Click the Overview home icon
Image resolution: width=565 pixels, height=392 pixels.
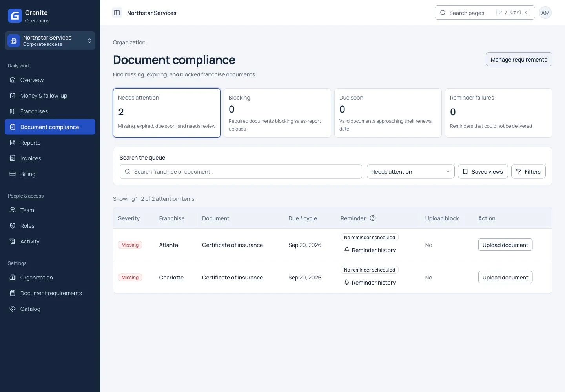tap(13, 80)
